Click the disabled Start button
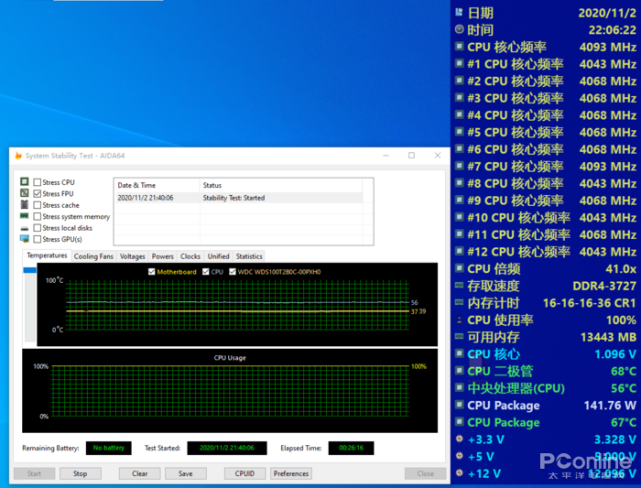641x488 pixels. (x=34, y=473)
